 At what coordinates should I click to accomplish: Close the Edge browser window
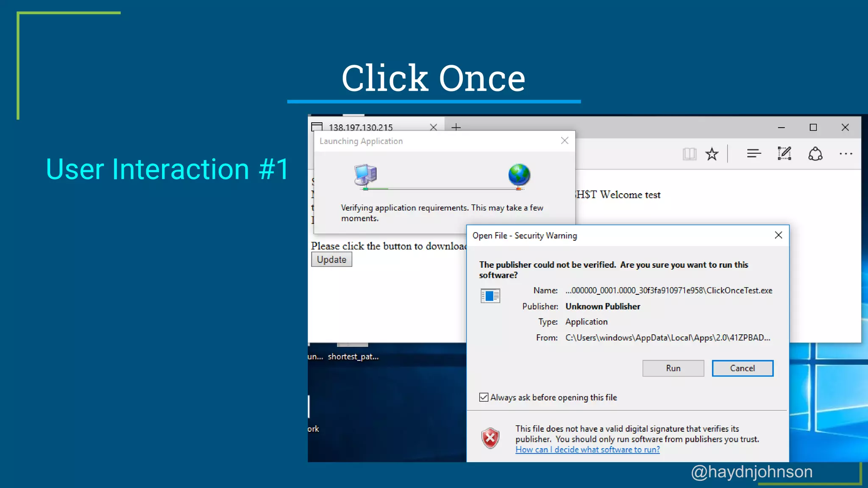pyautogui.click(x=845, y=127)
